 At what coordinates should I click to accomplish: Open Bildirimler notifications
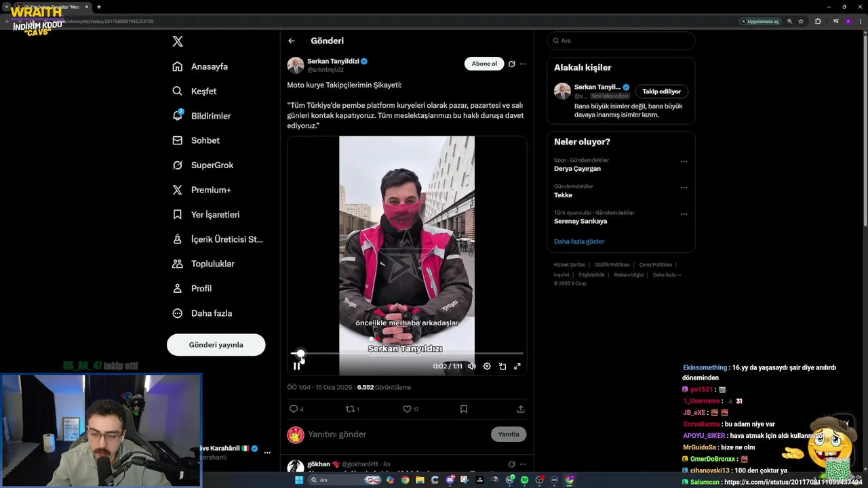tap(201, 116)
